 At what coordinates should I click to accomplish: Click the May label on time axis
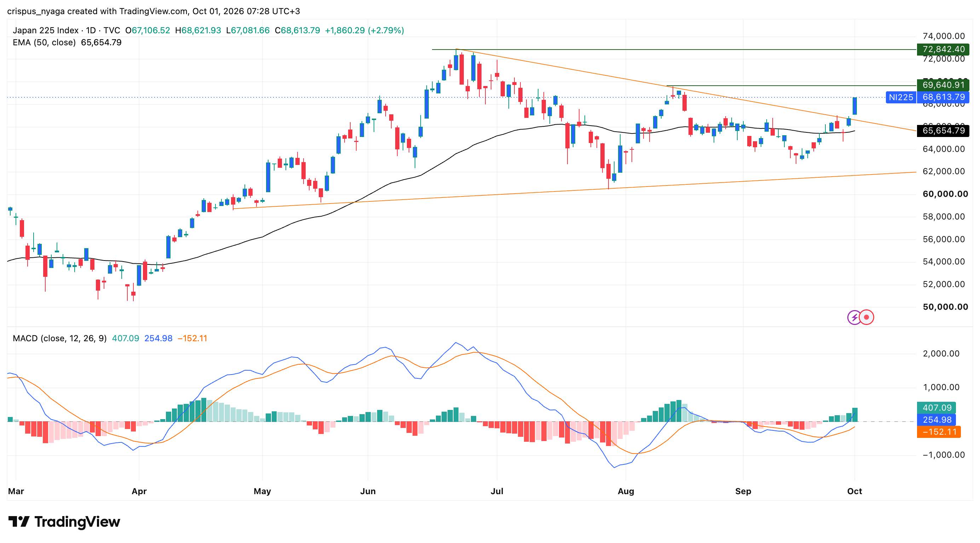point(263,491)
